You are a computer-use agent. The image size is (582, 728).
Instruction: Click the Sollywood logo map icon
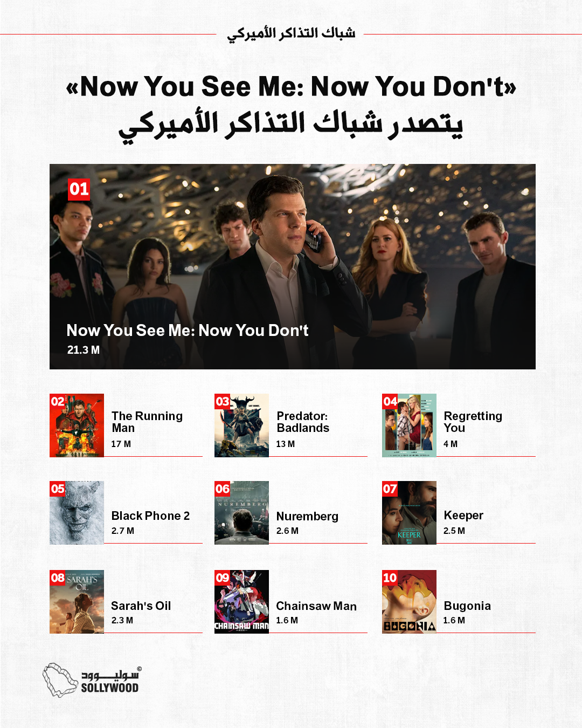60,680
